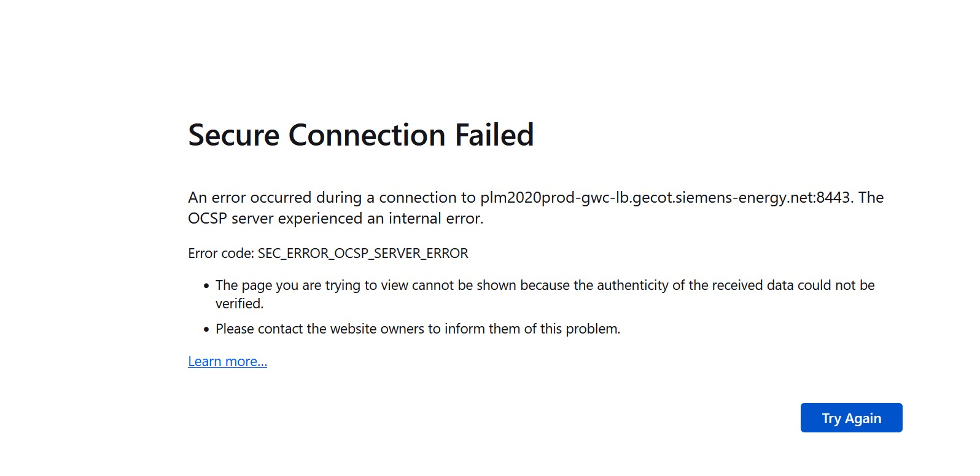980x476 pixels.
Task: Click the Try Again button
Action: click(x=851, y=418)
